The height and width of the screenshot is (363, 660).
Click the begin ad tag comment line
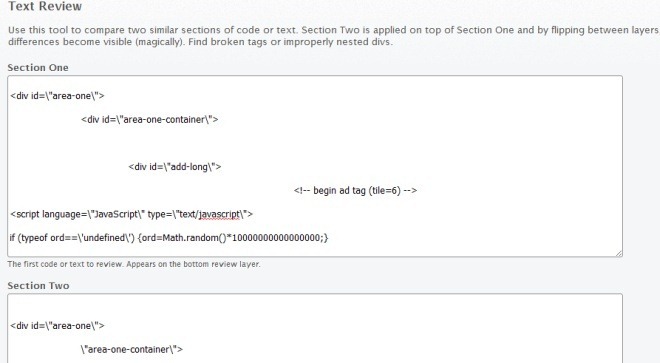click(x=355, y=190)
